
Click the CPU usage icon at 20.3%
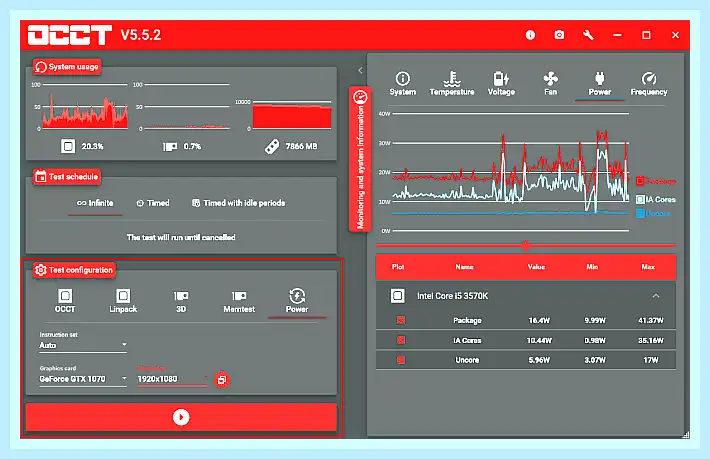[x=68, y=146]
